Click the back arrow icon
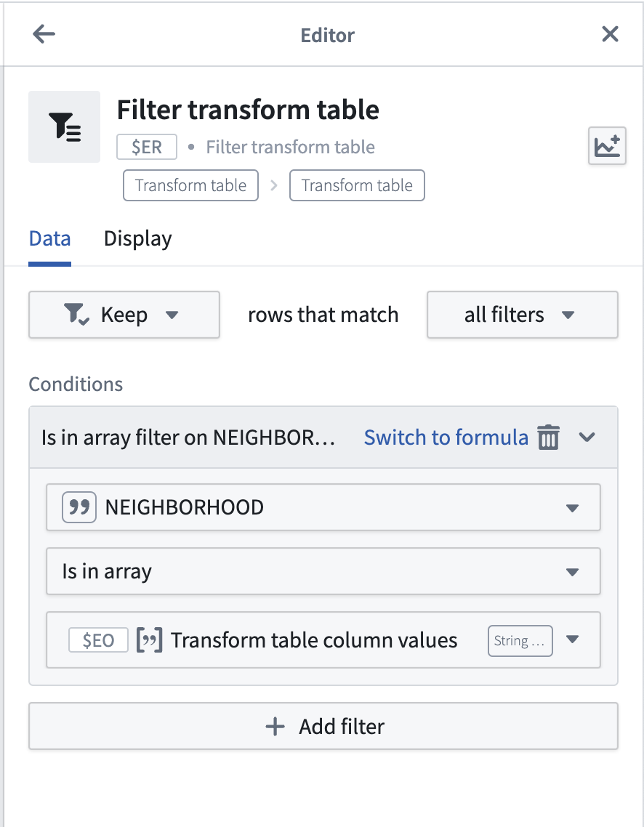Viewport: 644px width, 827px height. click(x=44, y=34)
